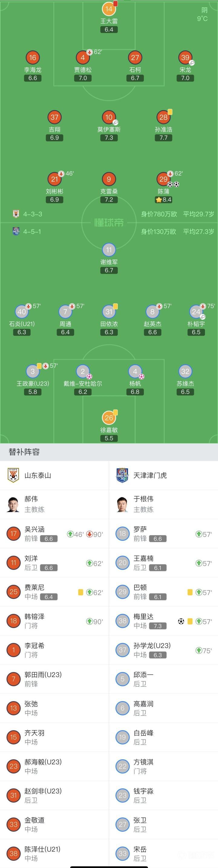This screenshot has width=218, height=868.
Task: Tap the 4-5-1 formation label
Action: [x=32, y=232]
